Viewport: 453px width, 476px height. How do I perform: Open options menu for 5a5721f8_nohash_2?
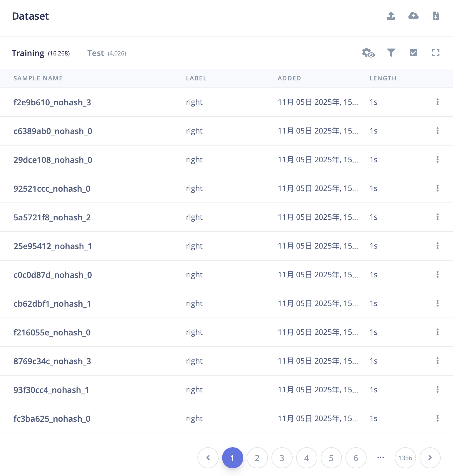(437, 217)
